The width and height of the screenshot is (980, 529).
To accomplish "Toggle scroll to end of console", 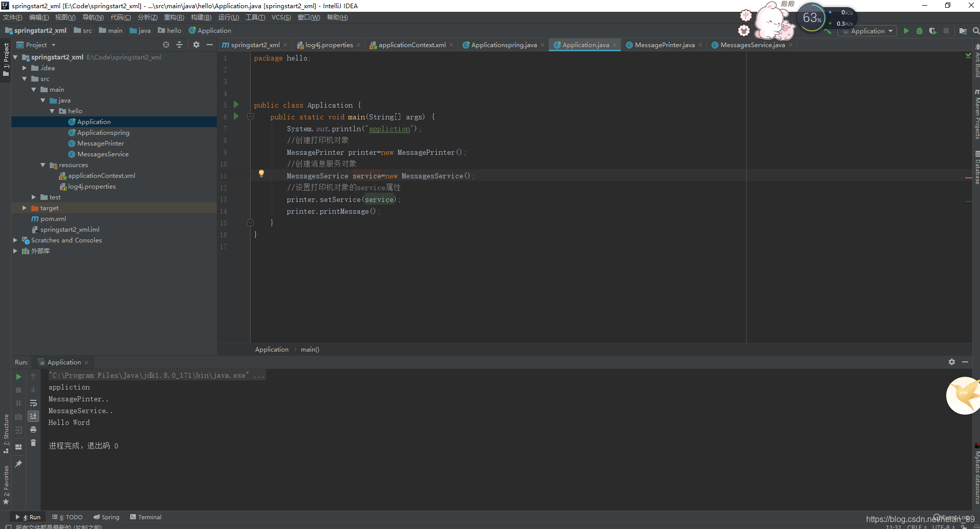I will point(33,416).
